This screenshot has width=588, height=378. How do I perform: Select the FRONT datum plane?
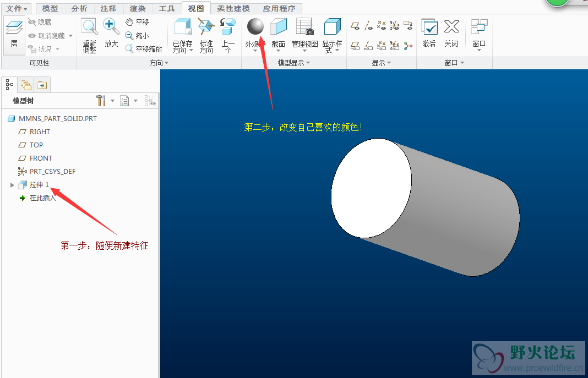tap(35, 158)
